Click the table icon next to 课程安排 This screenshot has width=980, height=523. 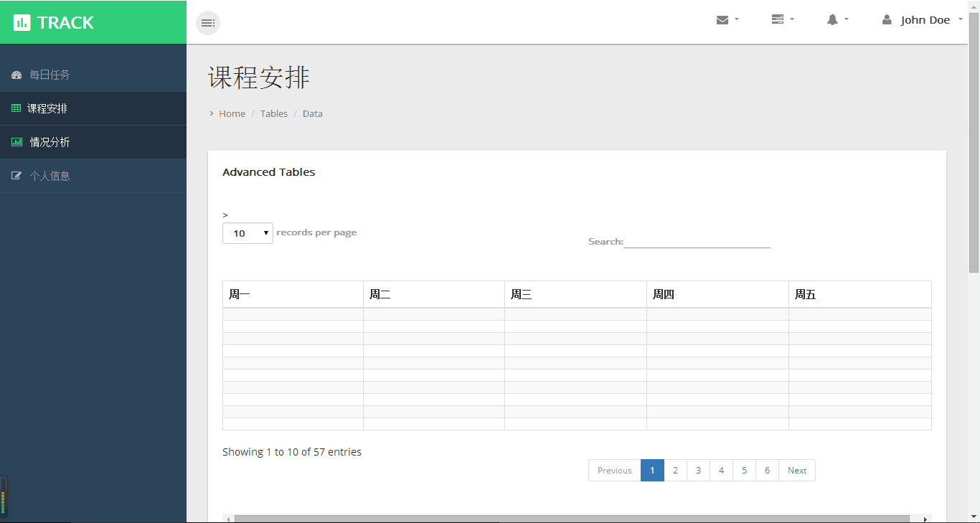pos(16,108)
